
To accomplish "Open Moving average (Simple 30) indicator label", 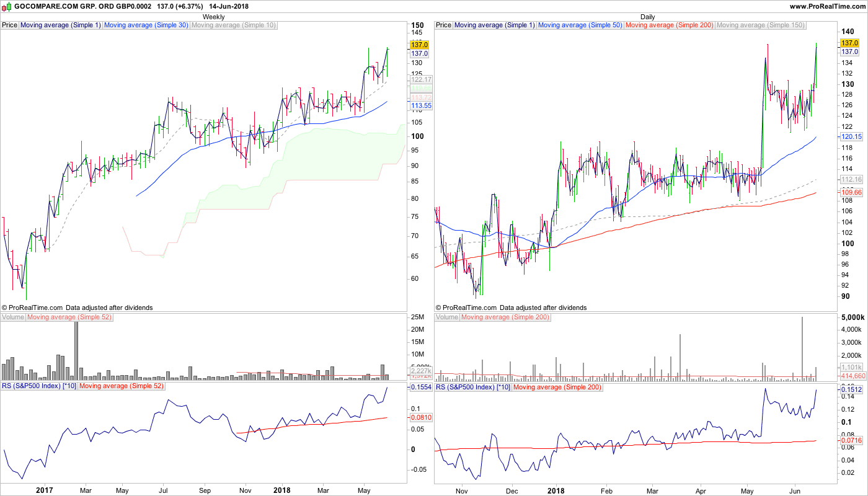I will pyautogui.click(x=146, y=25).
